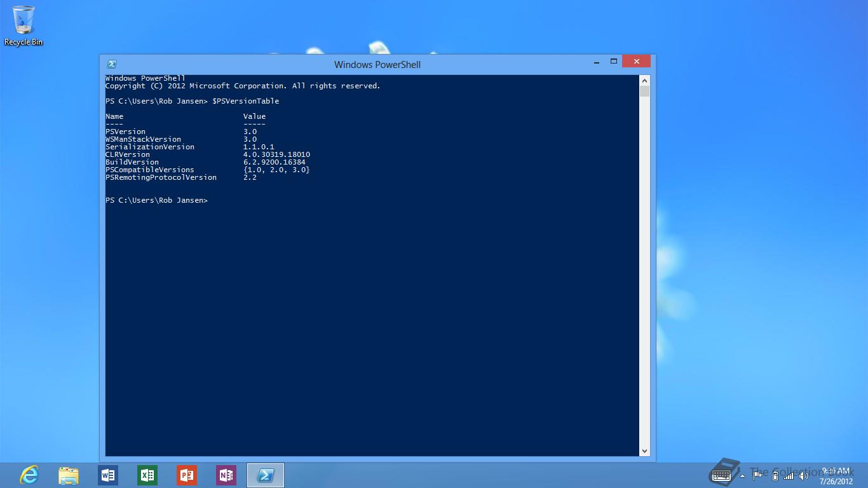Click the PSVersion row name

tap(125, 132)
